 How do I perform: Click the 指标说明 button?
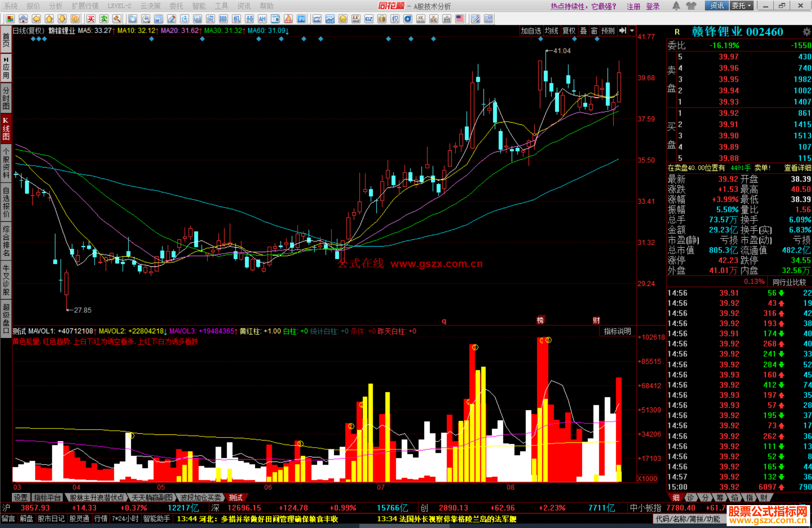pos(617,331)
